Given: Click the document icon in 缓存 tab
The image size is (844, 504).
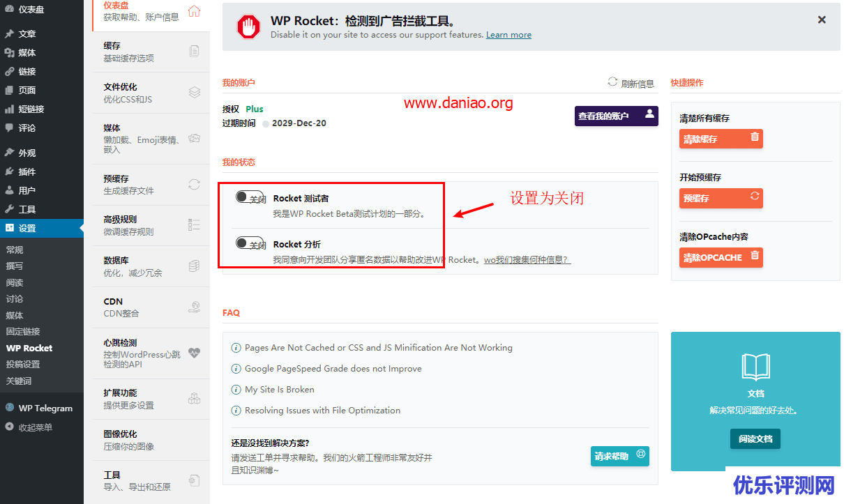Looking at the screenshot, I should click(x=195, y=51).
